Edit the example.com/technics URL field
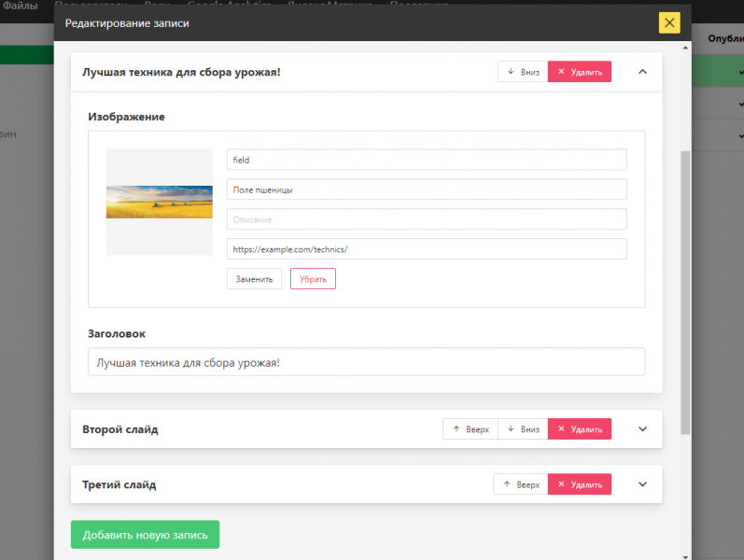Screen dimensions: 744x560 click(426, 249)
